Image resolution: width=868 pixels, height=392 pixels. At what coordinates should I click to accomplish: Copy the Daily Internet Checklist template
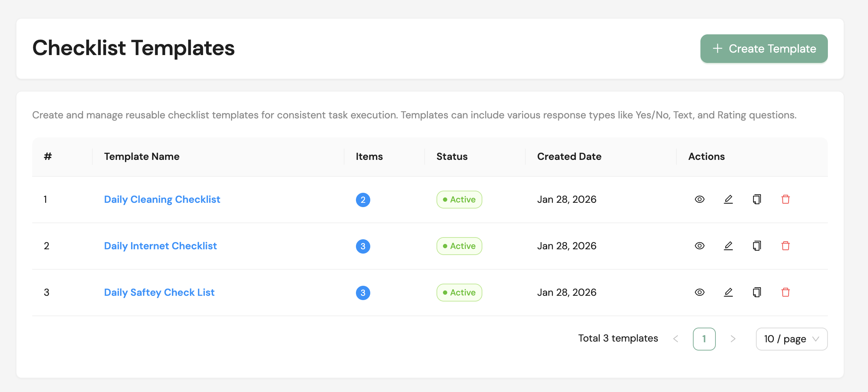click(x=757, y=246)
